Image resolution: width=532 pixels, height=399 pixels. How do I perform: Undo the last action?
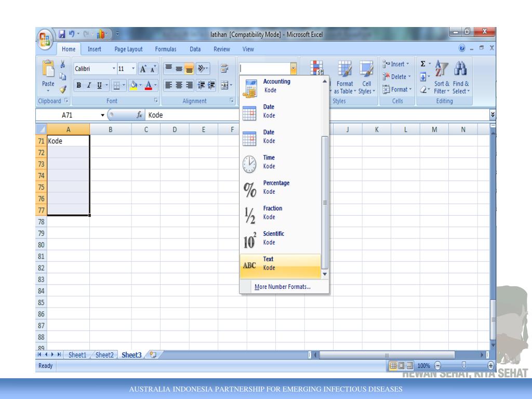tap(72, 34)
